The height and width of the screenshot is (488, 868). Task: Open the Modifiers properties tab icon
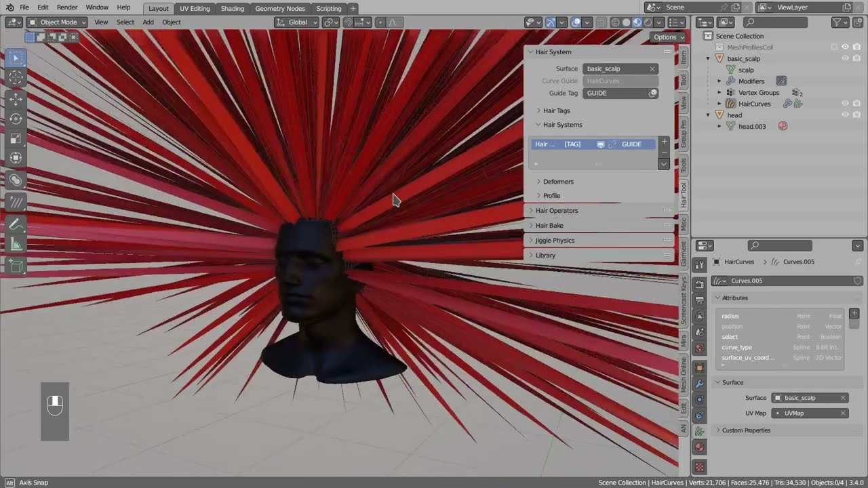pyautogui.click(x=699, y=384)
